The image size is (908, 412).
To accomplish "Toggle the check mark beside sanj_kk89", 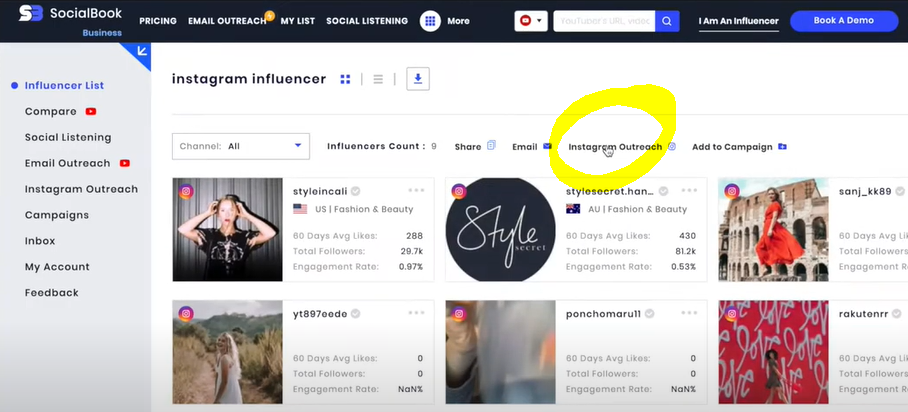I will 900,191.
